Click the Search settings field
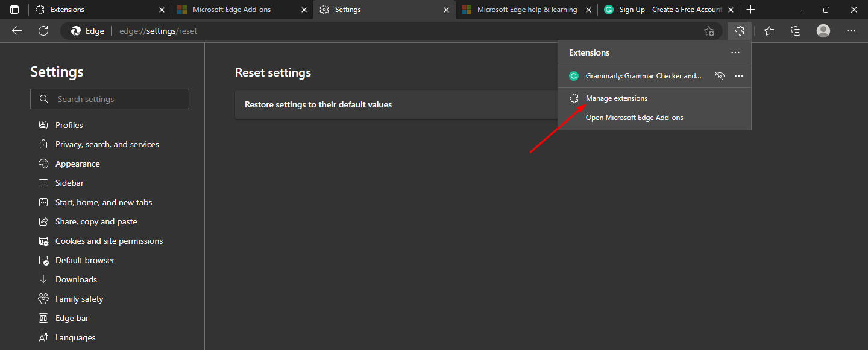Image resolution: width=868 pixels, height=350 pixels. pyautogui.click(x=110, y=99)
